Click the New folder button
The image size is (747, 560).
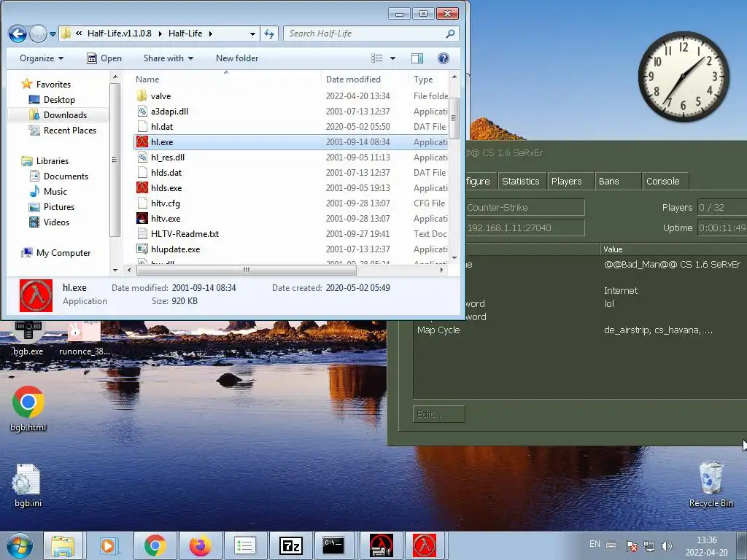point(237,58)
